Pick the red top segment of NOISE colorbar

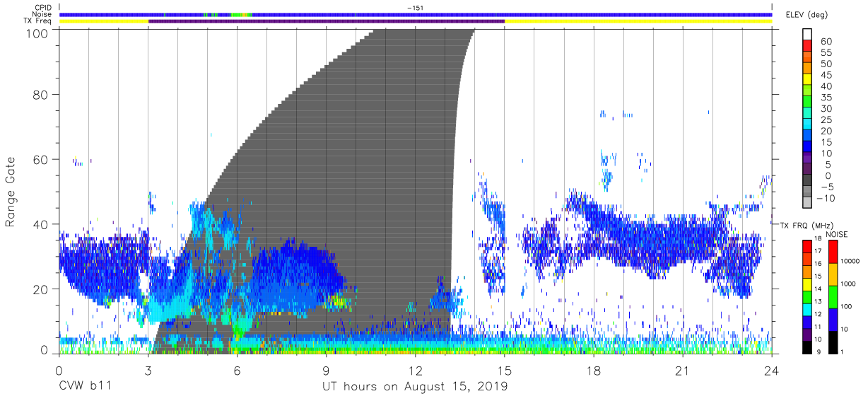point(832,251)
